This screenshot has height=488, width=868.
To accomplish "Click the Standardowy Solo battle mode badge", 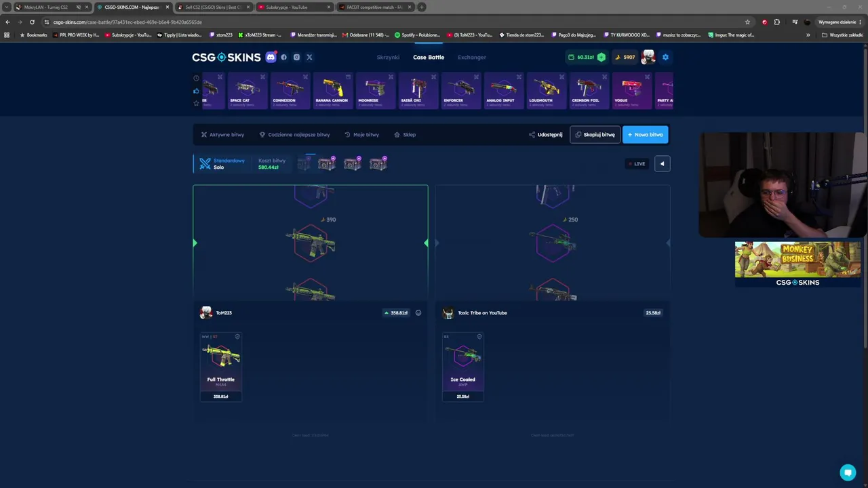I will pyautogui.click(x=222, y=163).
